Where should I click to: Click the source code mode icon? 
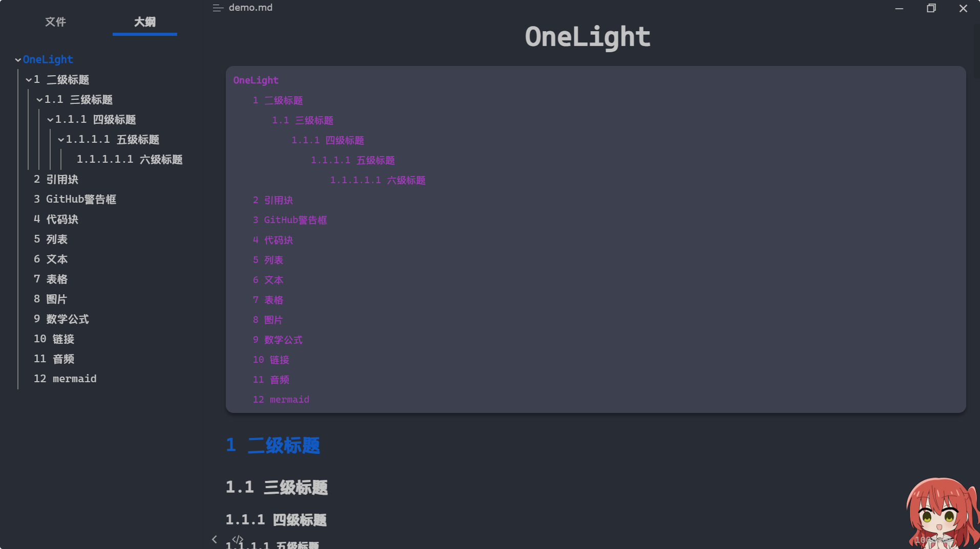[x=238, y=539]
